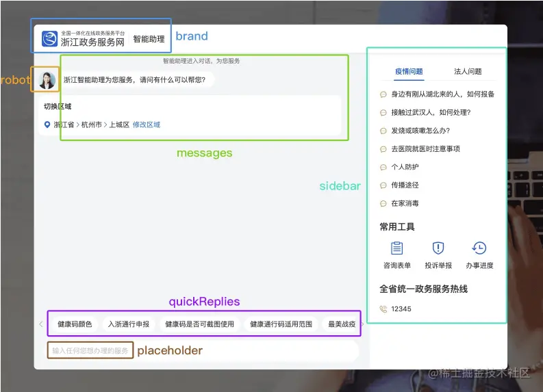The height and width of the screenshot is (392, 543).
Task: Click chat bubble icon beside 去医院就医时注意事项
Action: coord(383,149)
